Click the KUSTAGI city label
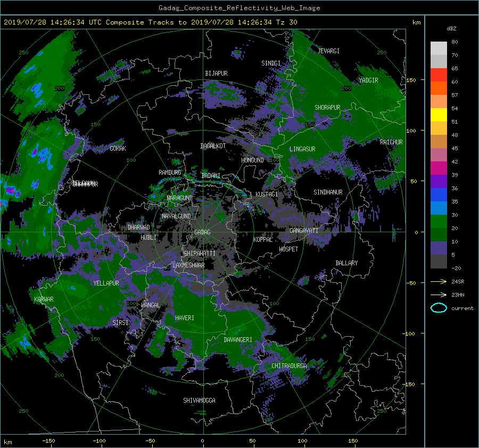The width and height of the screenshot is (479, 448). click(x=267, y=194)
